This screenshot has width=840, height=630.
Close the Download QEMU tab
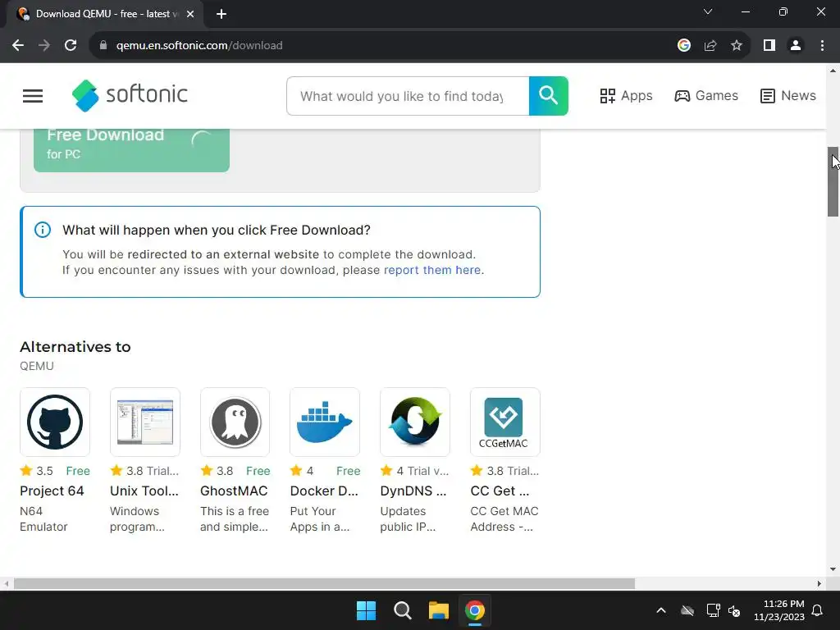coord(190,14)
